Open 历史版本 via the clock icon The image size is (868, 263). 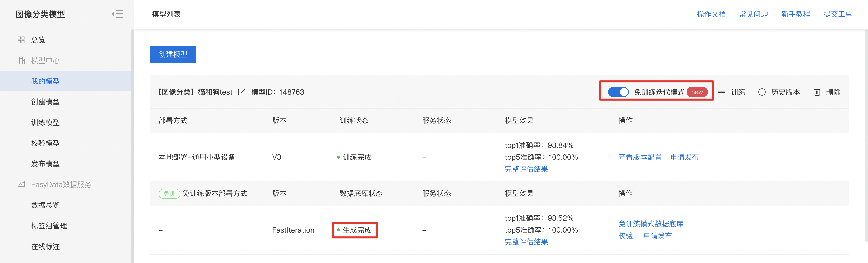(762, 92)
